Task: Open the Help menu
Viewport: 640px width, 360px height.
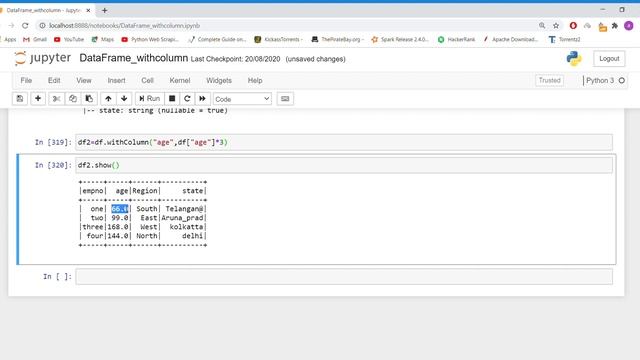Action: [255, 80]
